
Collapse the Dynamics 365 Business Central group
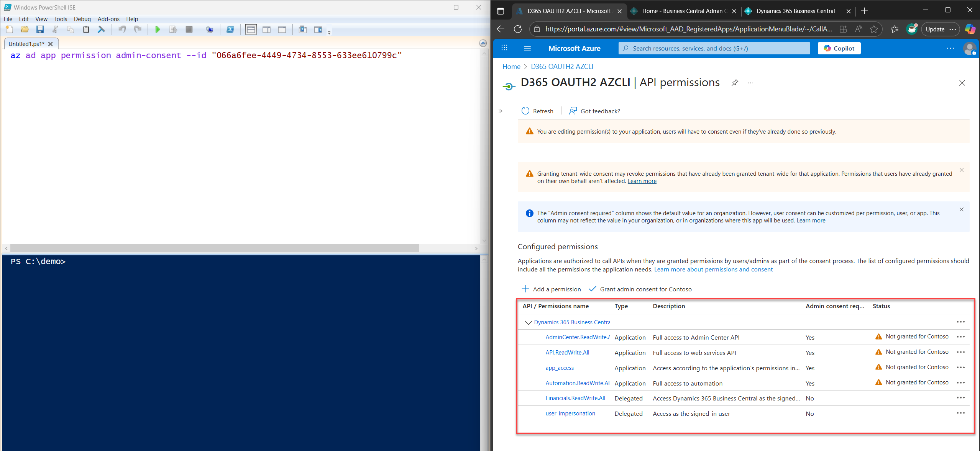(x=528, y=322)
